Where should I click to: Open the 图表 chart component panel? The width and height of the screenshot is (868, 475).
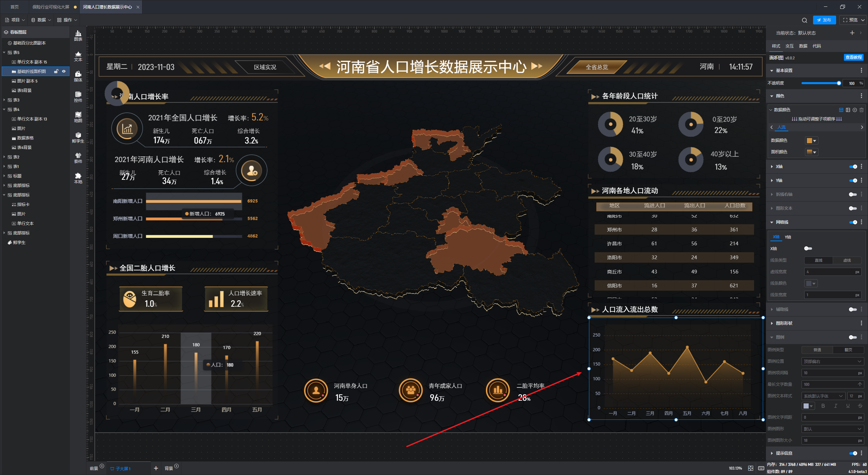[78, 35]
